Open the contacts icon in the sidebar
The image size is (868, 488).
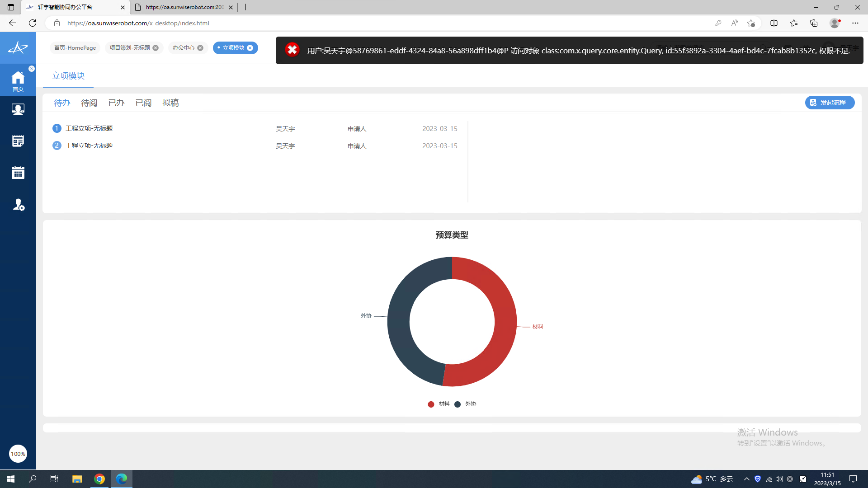(18, 109)
